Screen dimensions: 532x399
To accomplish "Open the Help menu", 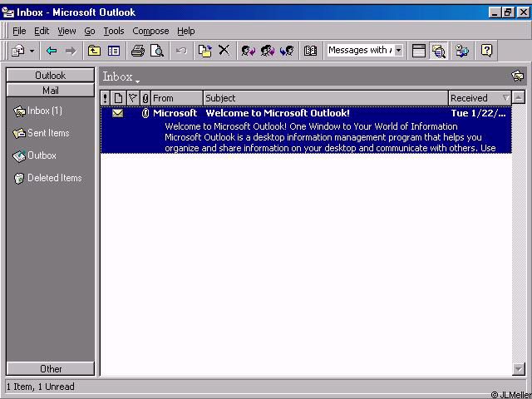I will tap(186, 31).
